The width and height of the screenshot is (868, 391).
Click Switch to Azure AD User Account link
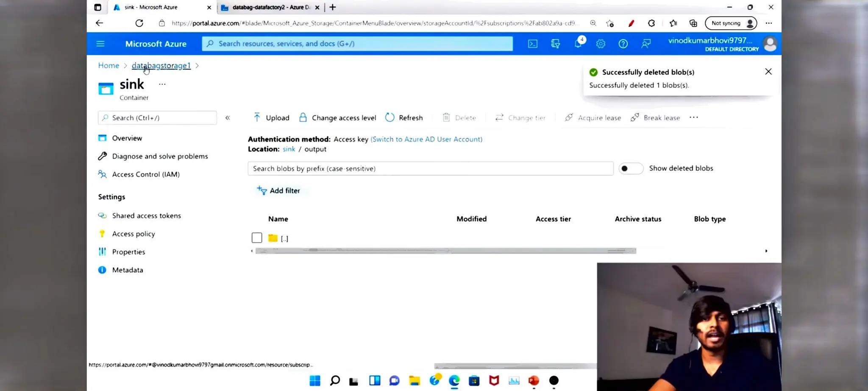pos(426,139)
